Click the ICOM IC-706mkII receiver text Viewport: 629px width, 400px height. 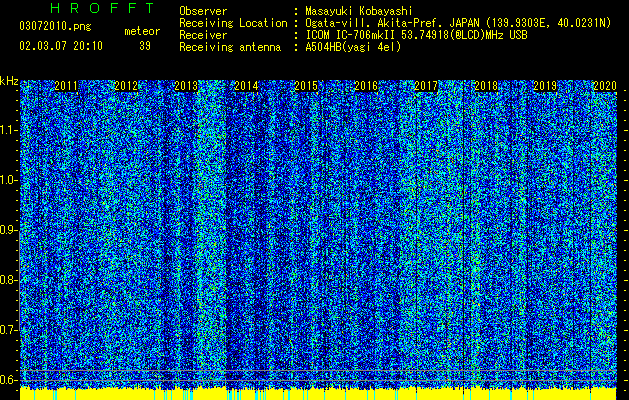pyautogui.click(x=416, y=35)
